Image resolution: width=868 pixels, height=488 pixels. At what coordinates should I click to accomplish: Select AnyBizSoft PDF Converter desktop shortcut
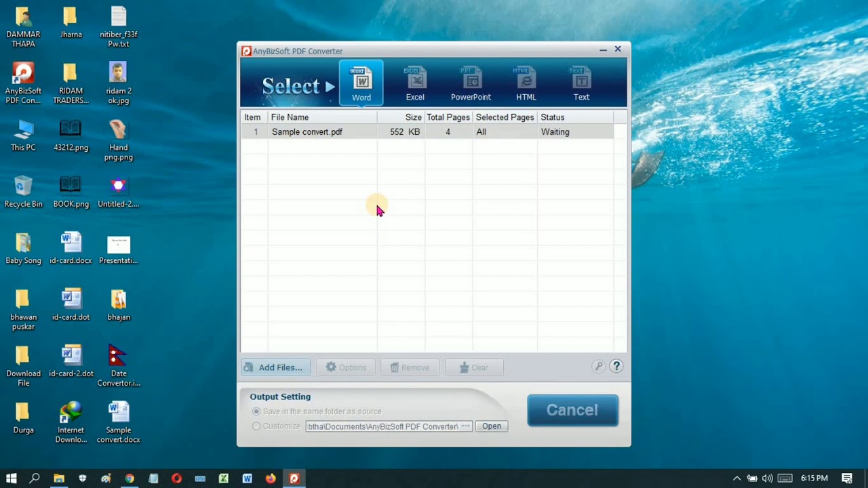click(23, 84)
